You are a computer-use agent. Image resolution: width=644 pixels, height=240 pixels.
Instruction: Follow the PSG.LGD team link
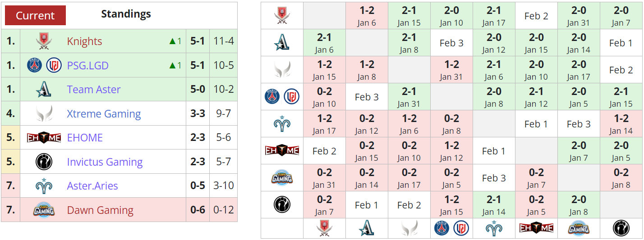coord(87,66)
